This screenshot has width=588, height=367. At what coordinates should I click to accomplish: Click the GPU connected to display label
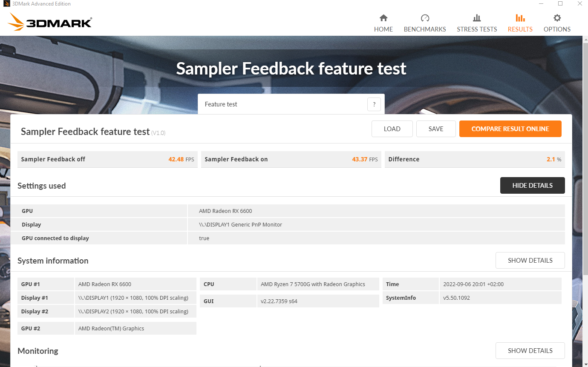click(55, 238)
